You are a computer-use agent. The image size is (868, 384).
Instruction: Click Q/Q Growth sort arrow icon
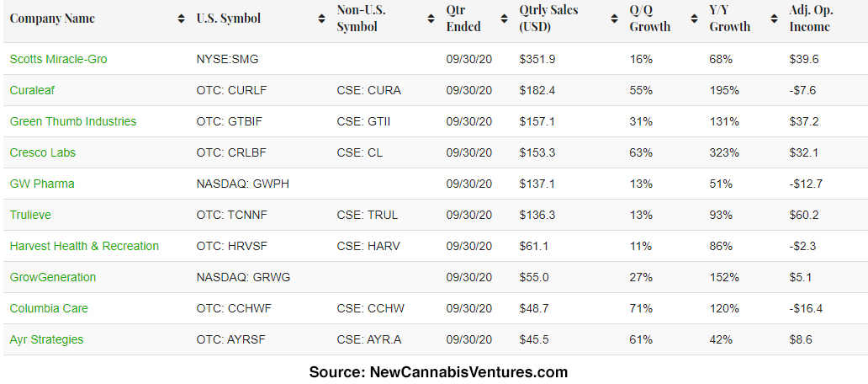click(x=694, y=19)
